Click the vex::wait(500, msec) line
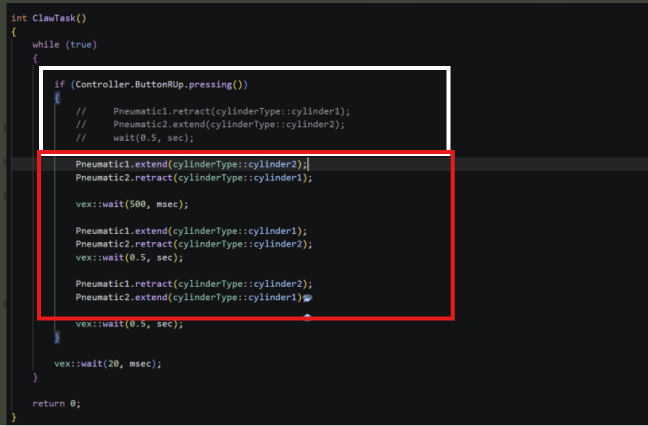Viewport: 648px width, 426px height. (132, 204)
